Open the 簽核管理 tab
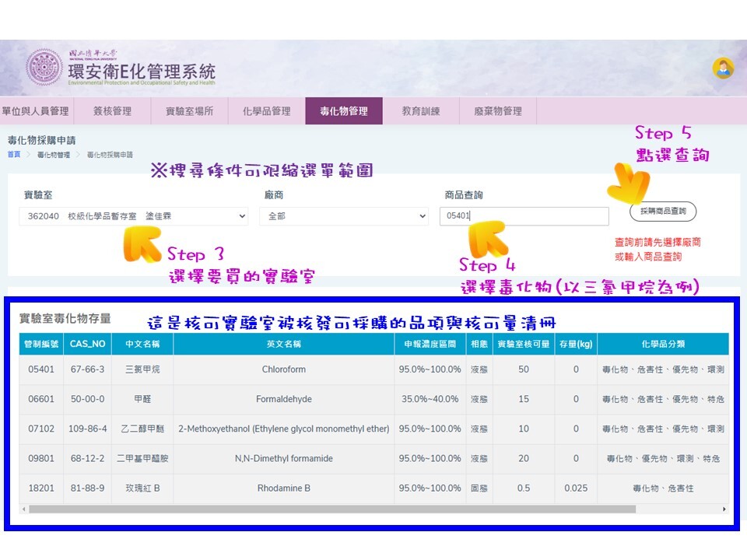The height and width of the screenshot is (560, 747). pyautogui.click(x=112, y=111)
